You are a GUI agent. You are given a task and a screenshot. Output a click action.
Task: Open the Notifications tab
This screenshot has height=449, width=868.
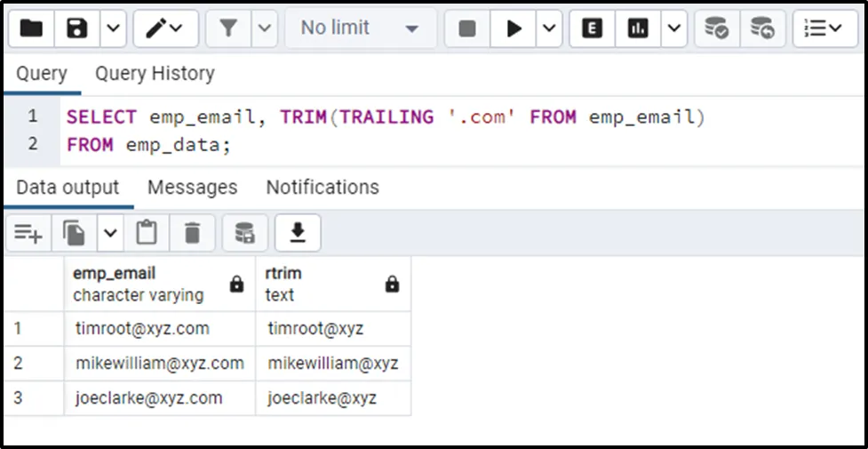point(323,188)
